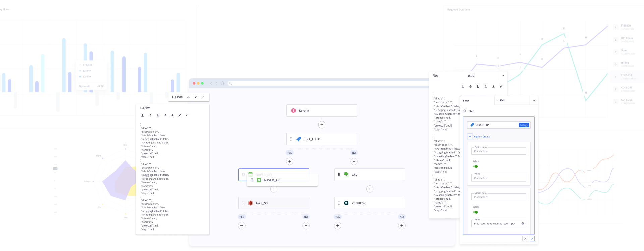Click copy icon in rear Flow/JSON panel
Screen dimensions: 644x251
pos(478,86)
